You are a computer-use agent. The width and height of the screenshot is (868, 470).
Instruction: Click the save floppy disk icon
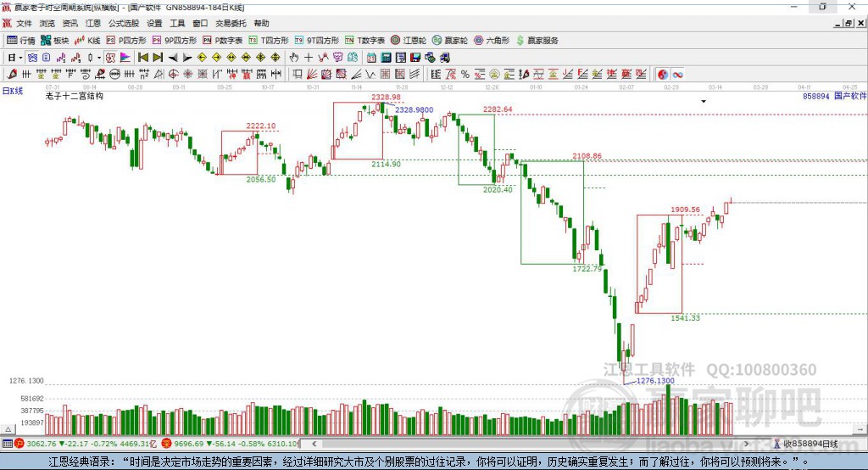[x=415, y=58]
